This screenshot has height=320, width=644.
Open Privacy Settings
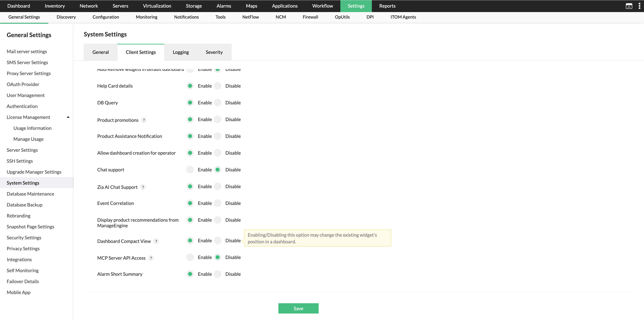tap(23, 248)
